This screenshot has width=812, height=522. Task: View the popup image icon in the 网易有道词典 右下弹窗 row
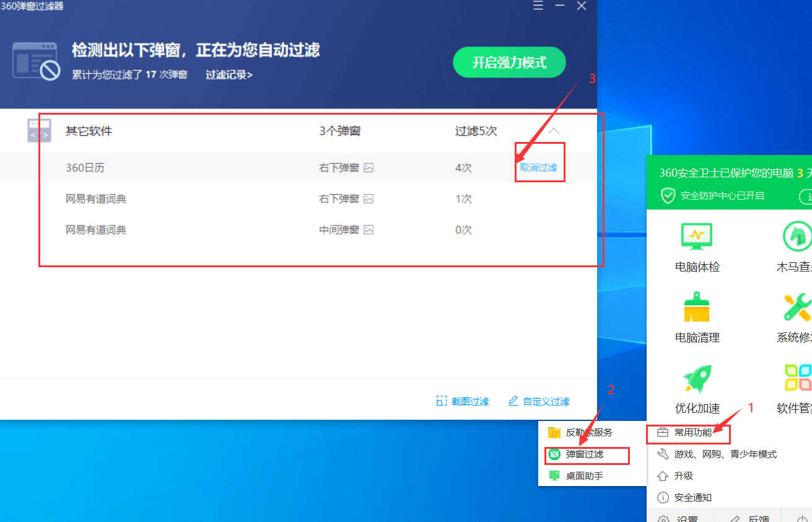click(x=369, y=199)
